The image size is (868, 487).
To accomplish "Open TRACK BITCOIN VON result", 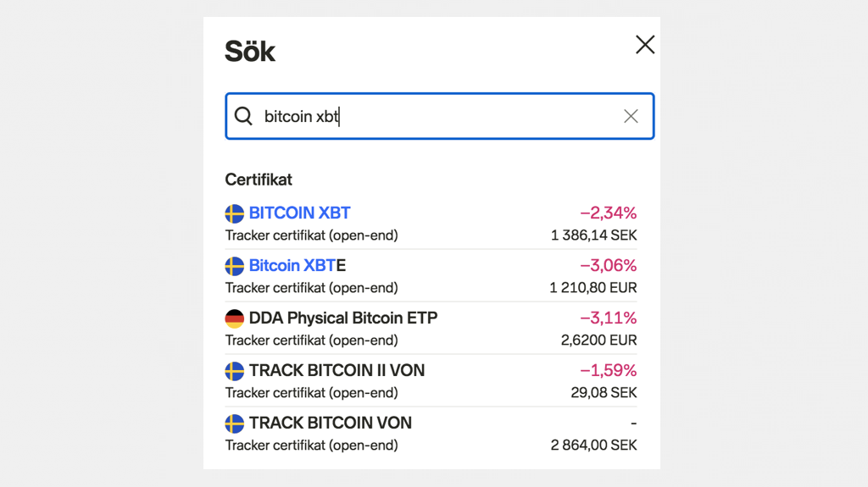I will point(330,423).
